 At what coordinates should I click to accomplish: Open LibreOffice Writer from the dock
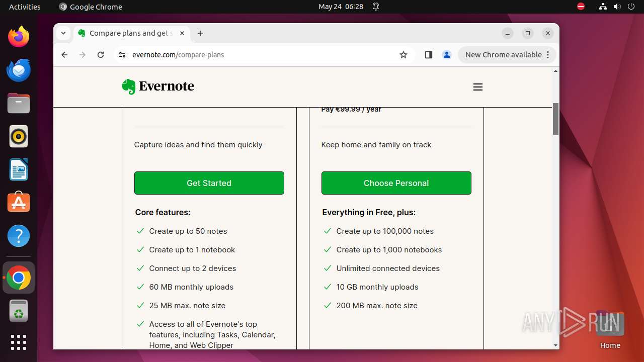click(x=19, y=169)
